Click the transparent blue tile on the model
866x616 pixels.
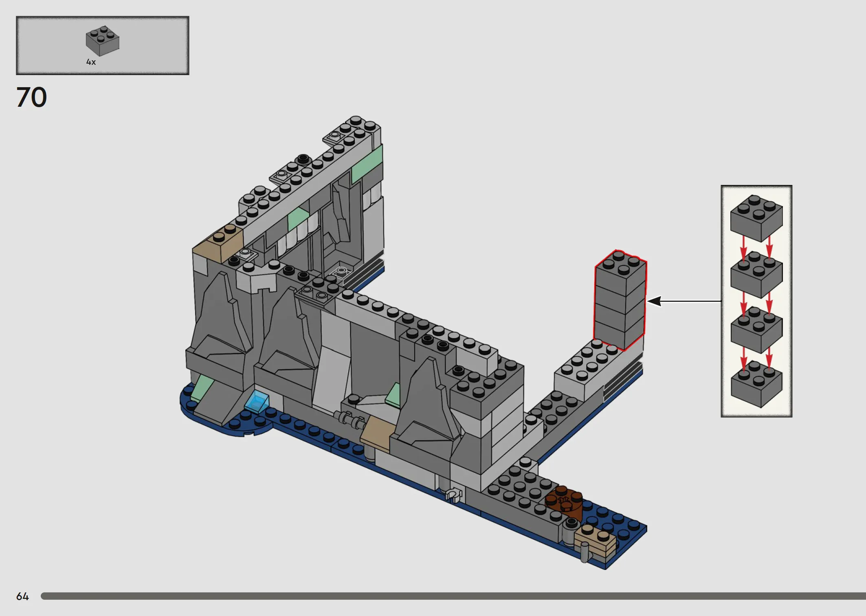(x=257, y=401)
